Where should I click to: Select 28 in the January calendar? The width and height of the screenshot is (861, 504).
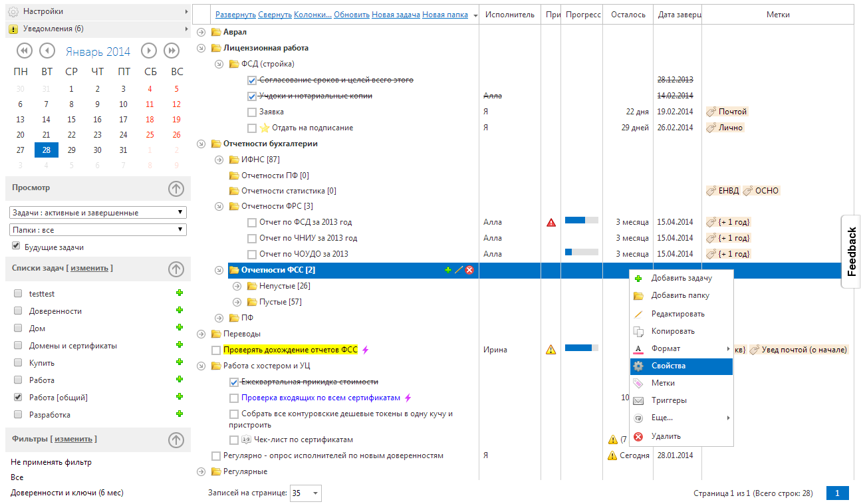(x=47, y=150)
